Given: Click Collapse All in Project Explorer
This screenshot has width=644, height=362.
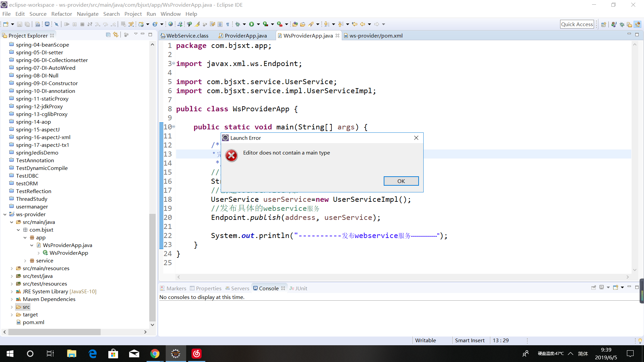Looking at the screenshot, I should click(108, 35).
